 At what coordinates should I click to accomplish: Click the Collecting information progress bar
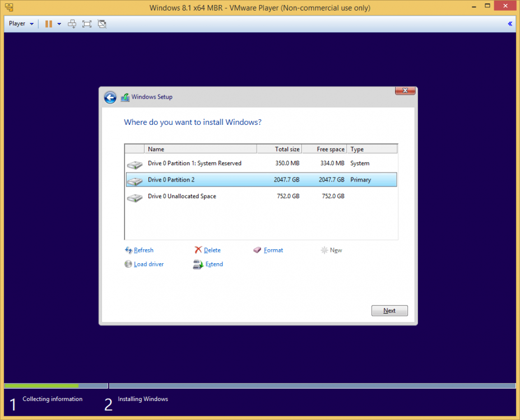(41, 385)
